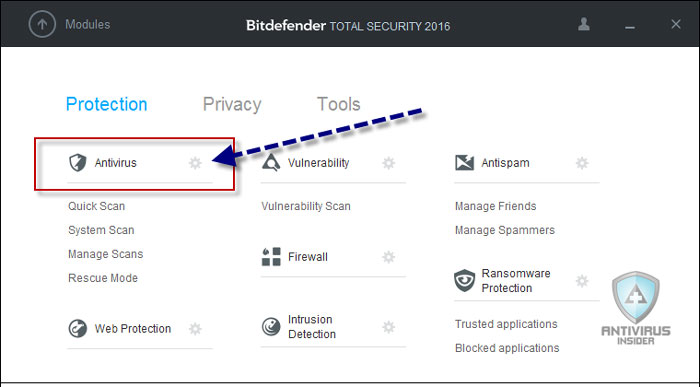Open the Manage Scans link
Viewport: 700px width, 387px height.
point(106,254)
